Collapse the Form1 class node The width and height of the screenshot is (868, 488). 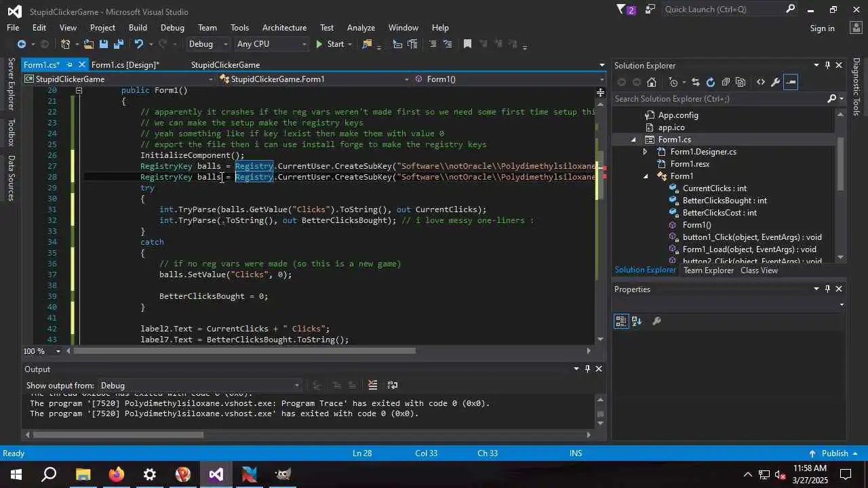pos(646,176)
